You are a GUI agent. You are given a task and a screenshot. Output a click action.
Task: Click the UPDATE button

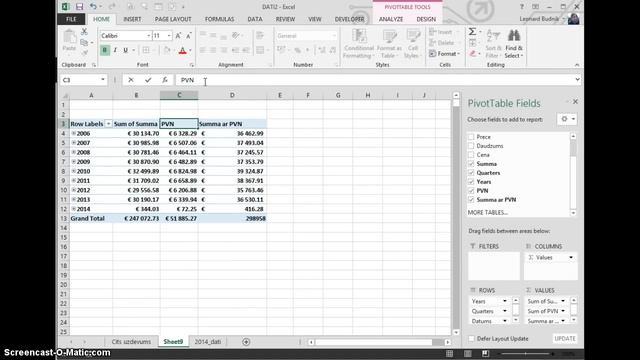pyautogui.click(x=565, y=338)
